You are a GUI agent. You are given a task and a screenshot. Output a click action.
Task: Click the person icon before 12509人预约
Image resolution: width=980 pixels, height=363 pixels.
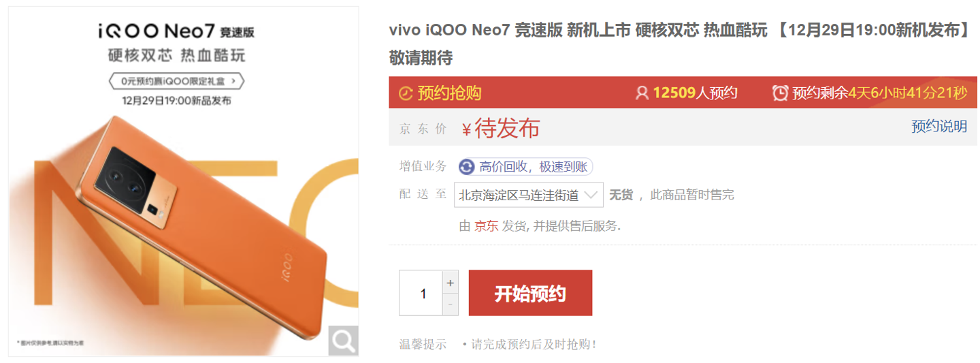tap(642, 93)
